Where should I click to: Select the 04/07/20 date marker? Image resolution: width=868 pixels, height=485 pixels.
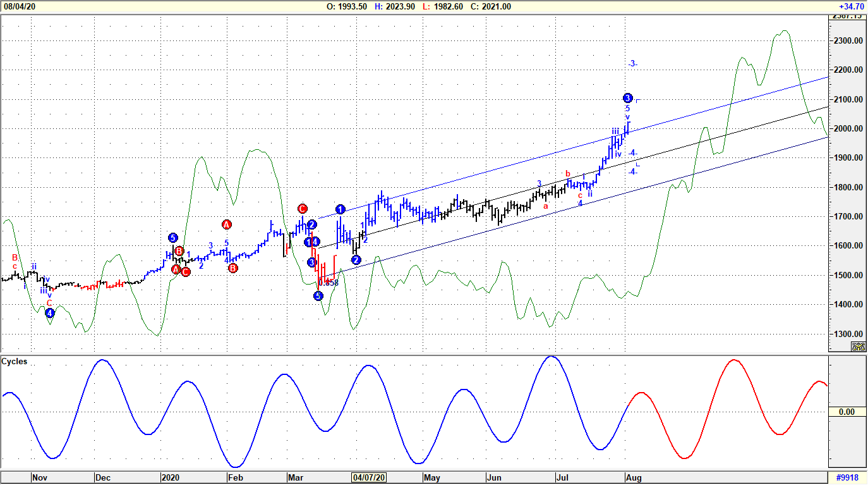coord(369,477)
